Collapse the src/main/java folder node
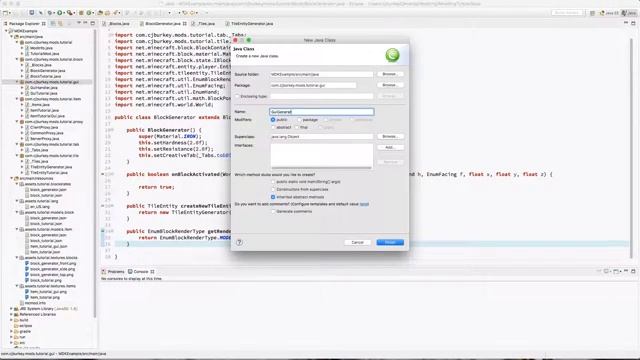This screenshot has width=640, height=360. click(11, 37)
